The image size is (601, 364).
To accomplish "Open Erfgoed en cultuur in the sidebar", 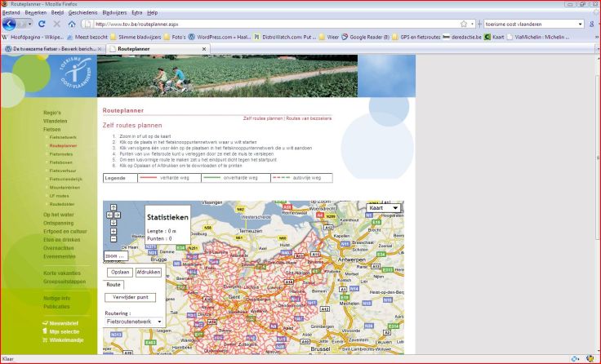I will (65, 232).
